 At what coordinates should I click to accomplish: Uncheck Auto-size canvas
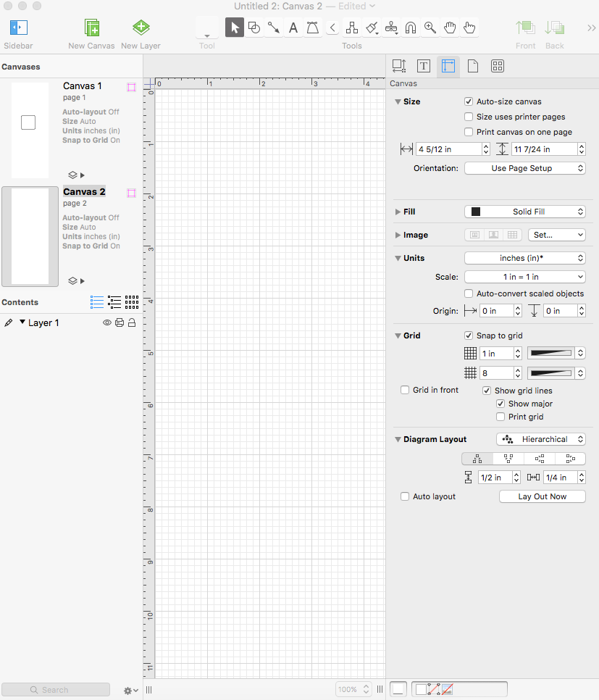pos(469,101)
